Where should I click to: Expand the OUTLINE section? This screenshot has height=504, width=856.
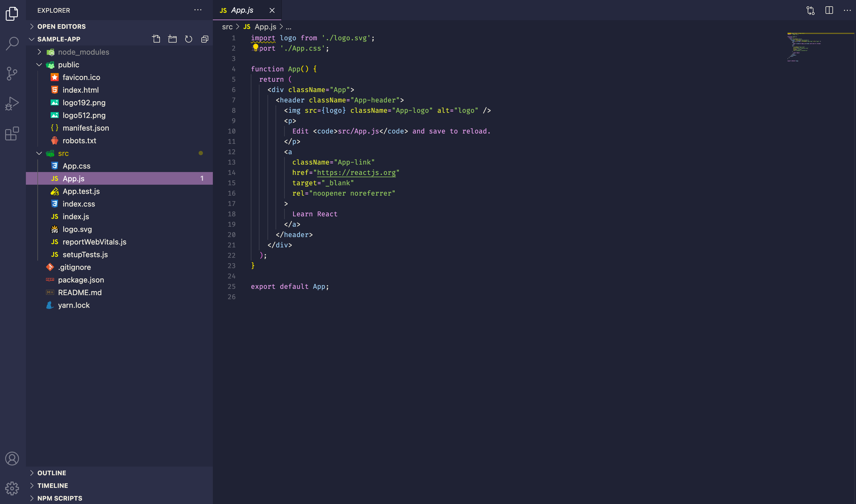[52, 473]
